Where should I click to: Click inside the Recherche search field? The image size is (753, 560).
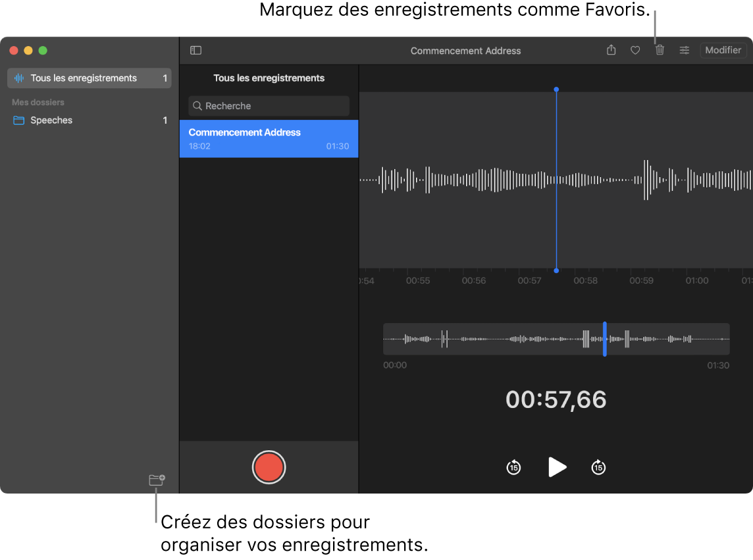pyautogui.click(x=269, y=106)
